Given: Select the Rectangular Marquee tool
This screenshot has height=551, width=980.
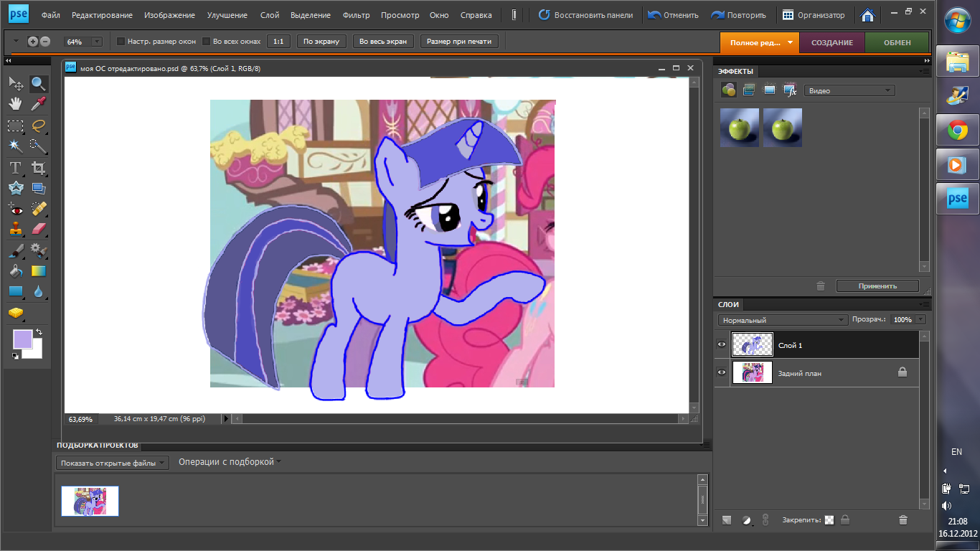Looking at the screenshot, I should pyautogui.click(x=15, y=126).
